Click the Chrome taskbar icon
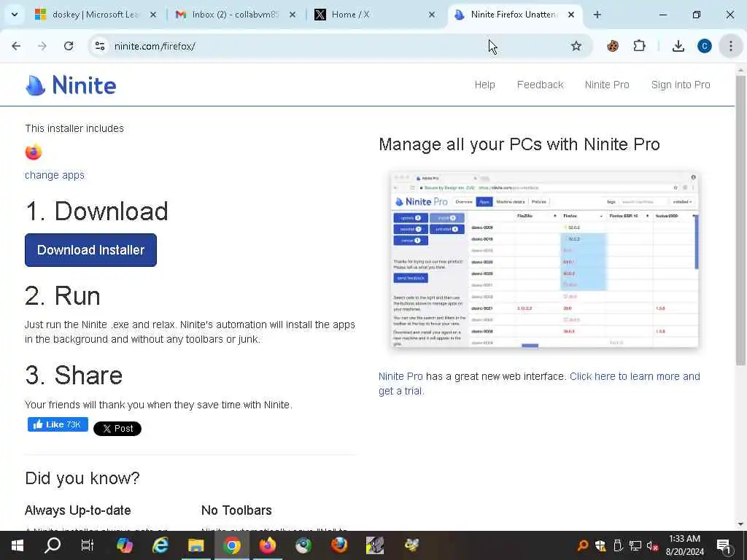747x560 pixels. pos(231,545)
